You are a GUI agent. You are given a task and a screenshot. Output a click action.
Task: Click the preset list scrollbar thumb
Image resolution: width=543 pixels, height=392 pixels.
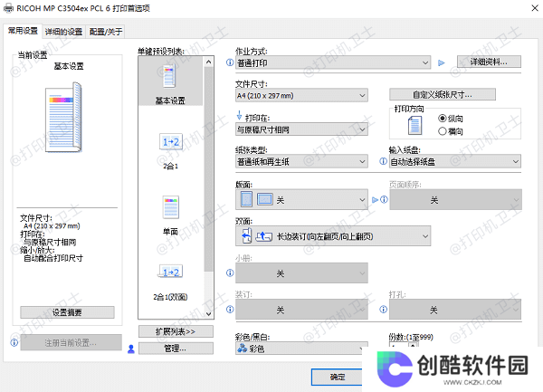pyautogui.click(x=208, y=169)
